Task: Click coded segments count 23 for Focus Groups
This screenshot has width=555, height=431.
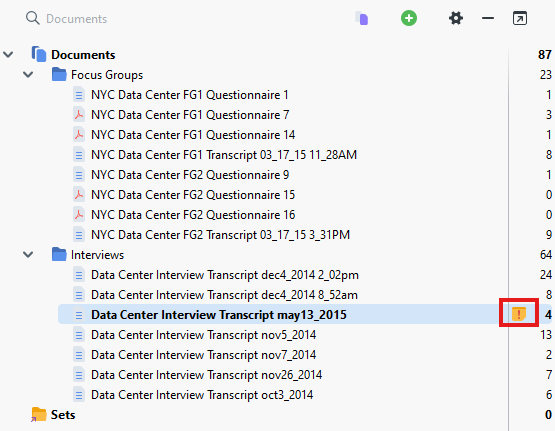Action: pyautogui.click(x=545, y=75)
